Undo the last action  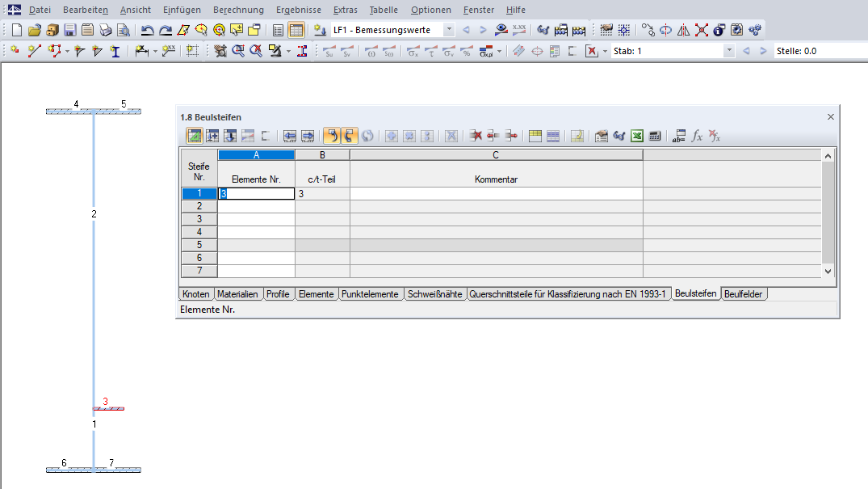(147, 30)
